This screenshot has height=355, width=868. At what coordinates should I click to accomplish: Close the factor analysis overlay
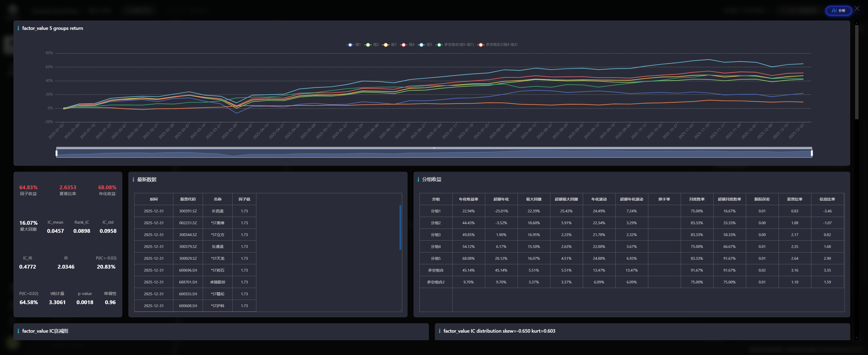857,9
